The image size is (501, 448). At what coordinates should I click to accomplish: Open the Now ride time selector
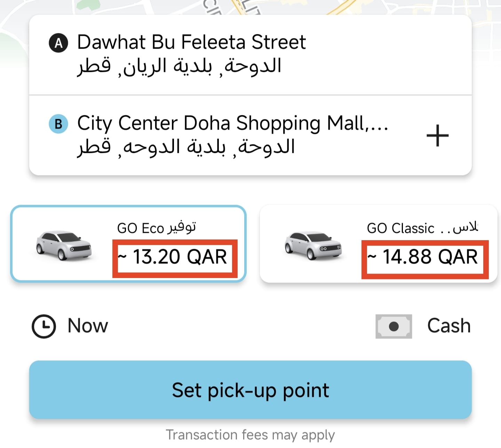(x=88, y=326)
